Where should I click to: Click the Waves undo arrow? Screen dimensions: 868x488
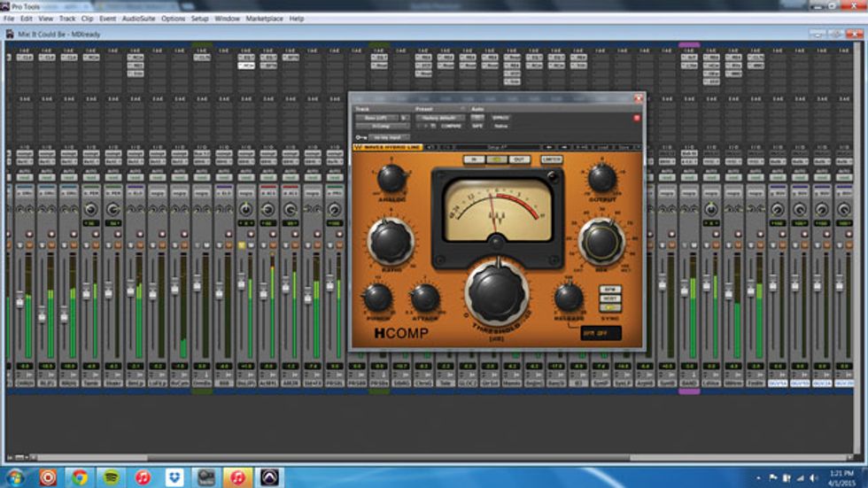click(431, 147)
